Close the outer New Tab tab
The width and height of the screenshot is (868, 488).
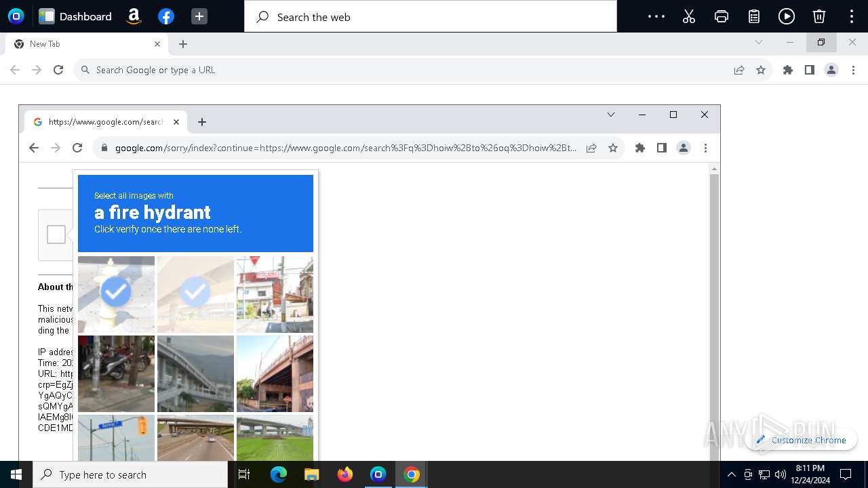pyautogui.click(x=157, y=43)
